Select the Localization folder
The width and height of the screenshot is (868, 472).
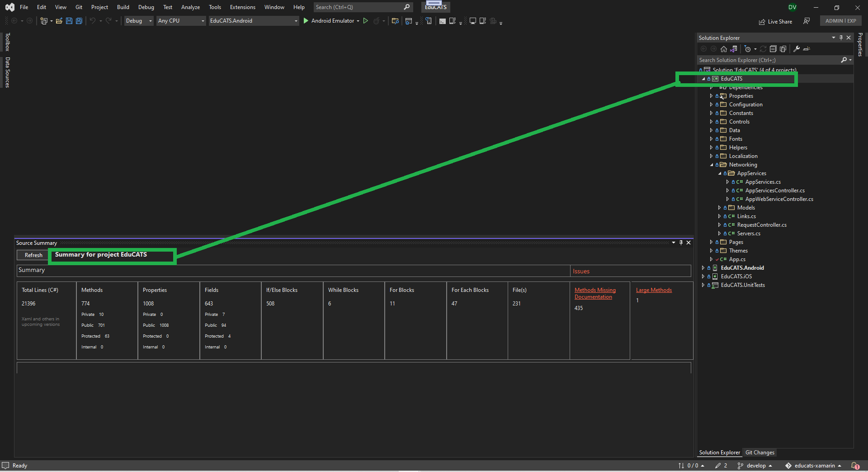point(743,156)
